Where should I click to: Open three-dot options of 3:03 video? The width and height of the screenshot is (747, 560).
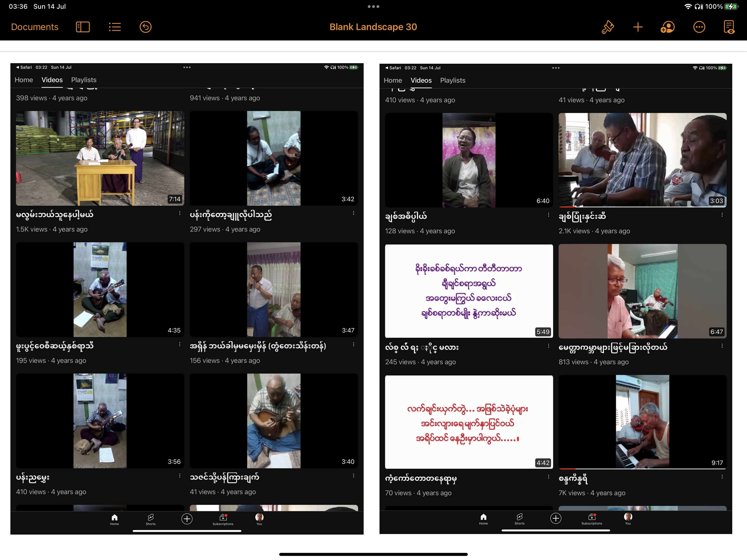722,215
